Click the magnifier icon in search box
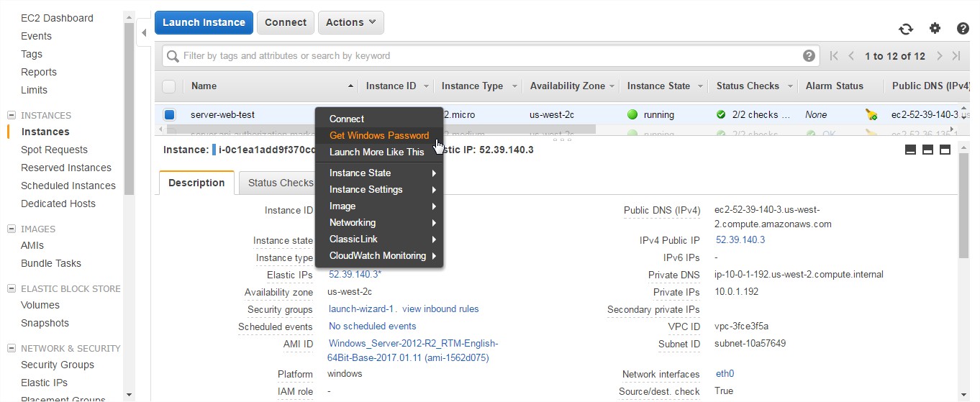Viewport: 980px width, 402px height. [x=173, y=56]
